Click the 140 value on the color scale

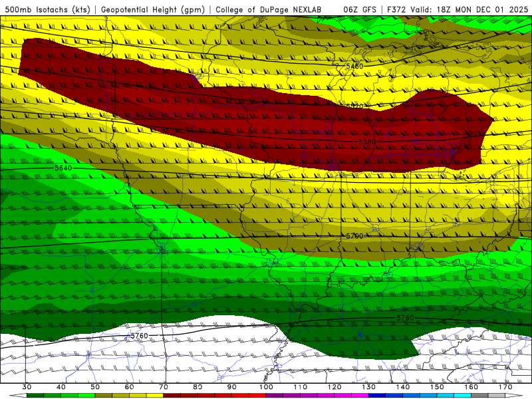pos(403,387)
